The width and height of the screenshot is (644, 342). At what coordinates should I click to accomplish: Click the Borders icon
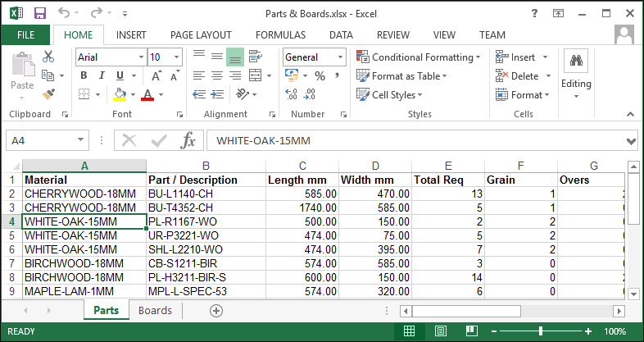point(84,94)
